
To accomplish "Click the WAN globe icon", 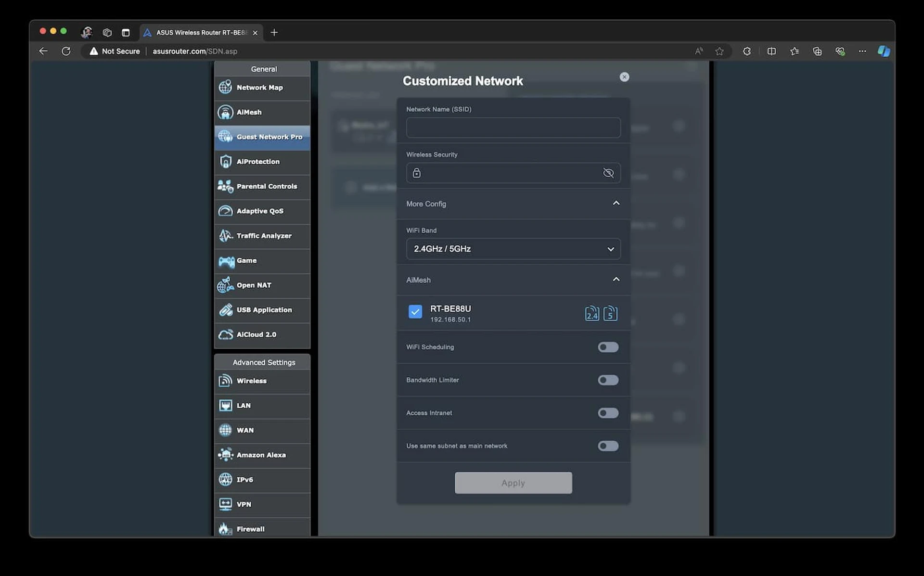I will 225,430.
